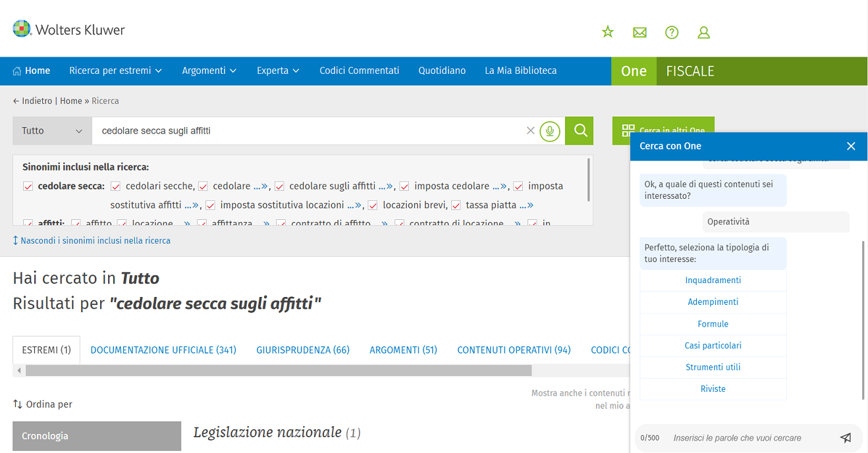Click the star favorites icon
The height and width of the screenshot is (453, 868).
607,32
